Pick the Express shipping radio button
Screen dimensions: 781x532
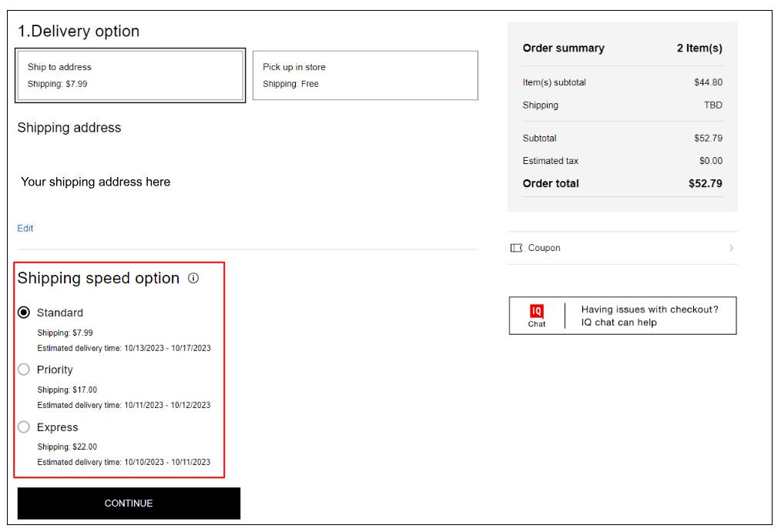pos(24,427)
